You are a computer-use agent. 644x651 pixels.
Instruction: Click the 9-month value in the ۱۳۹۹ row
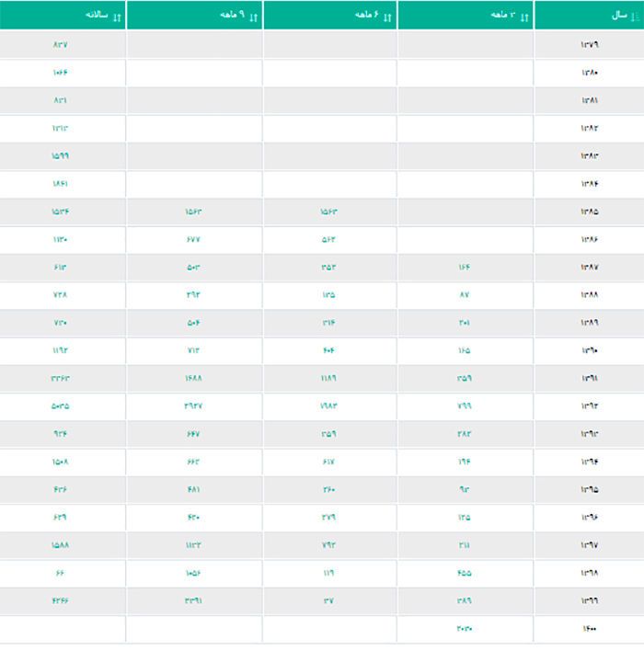192,600
